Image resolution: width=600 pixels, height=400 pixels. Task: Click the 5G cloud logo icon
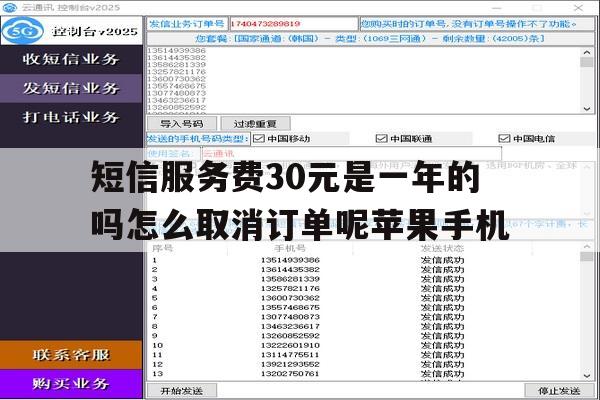[x=23, y=31]
